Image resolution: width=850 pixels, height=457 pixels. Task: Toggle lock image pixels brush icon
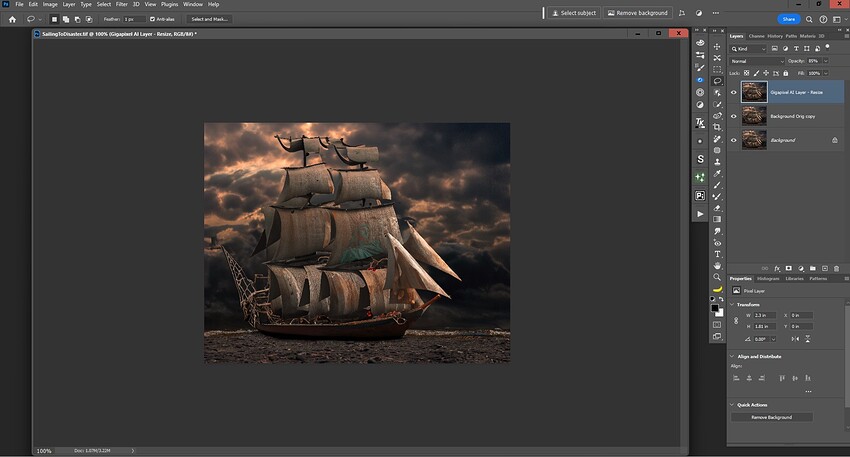click(756, 73)
